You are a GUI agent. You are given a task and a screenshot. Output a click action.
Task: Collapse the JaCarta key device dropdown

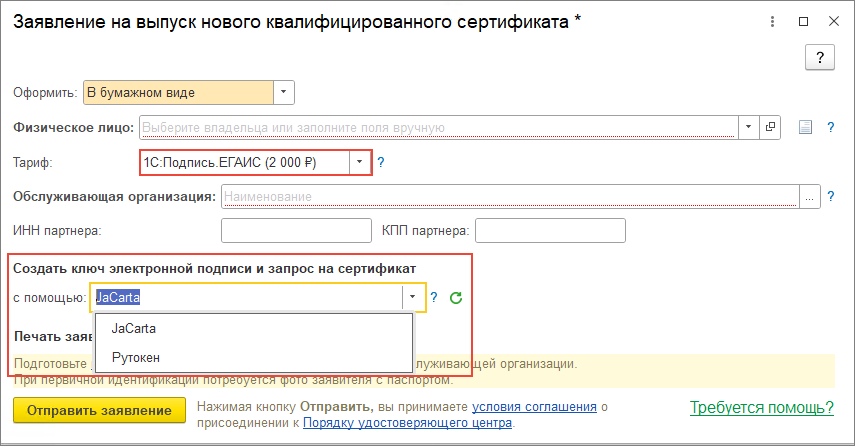pyautogui.click(x=412, y=297)
